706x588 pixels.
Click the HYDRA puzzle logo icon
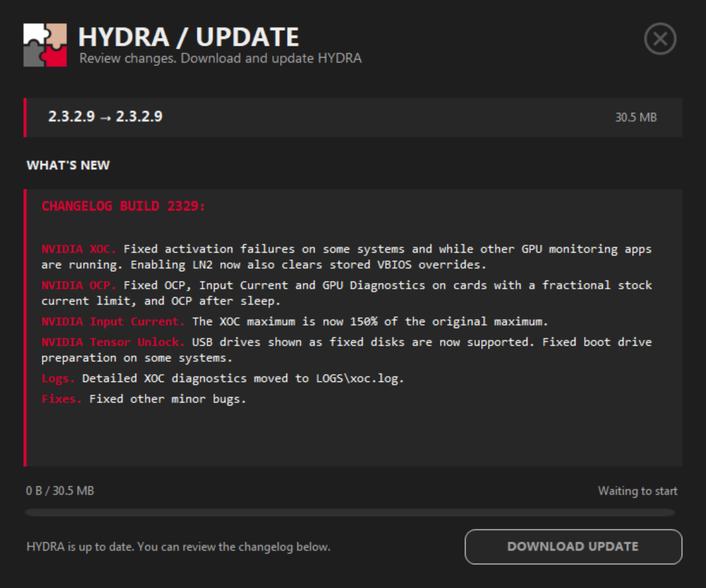(x=45, y=45)
